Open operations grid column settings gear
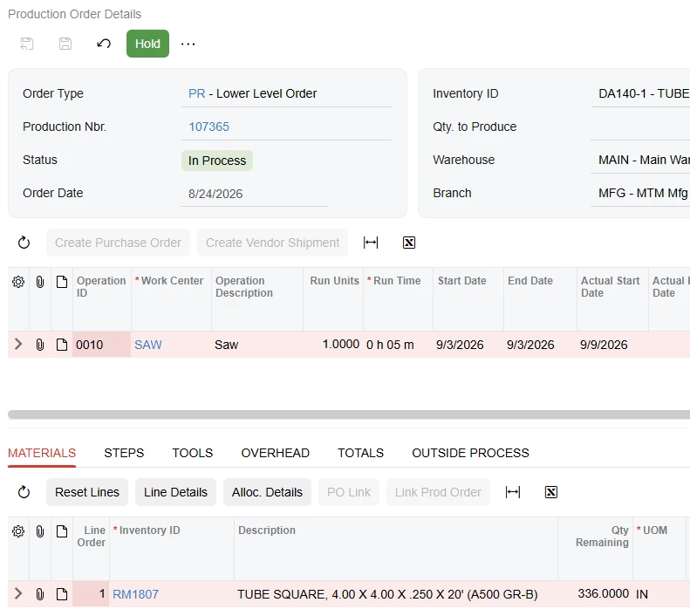This screenshot has height=616, width=690. [x=18, y=282]
